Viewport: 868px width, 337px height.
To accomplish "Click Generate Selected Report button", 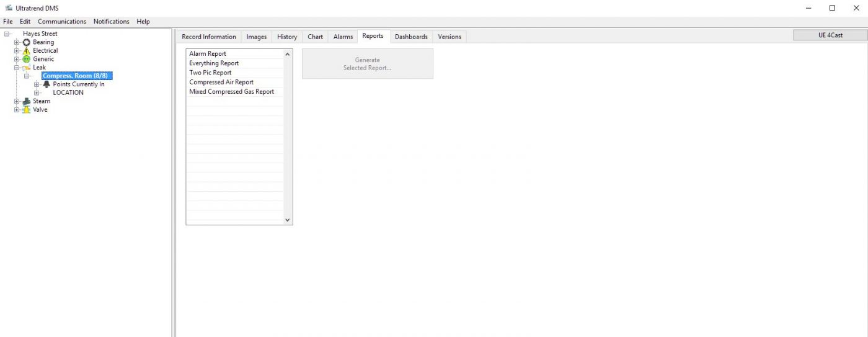I will click(367, 64).
